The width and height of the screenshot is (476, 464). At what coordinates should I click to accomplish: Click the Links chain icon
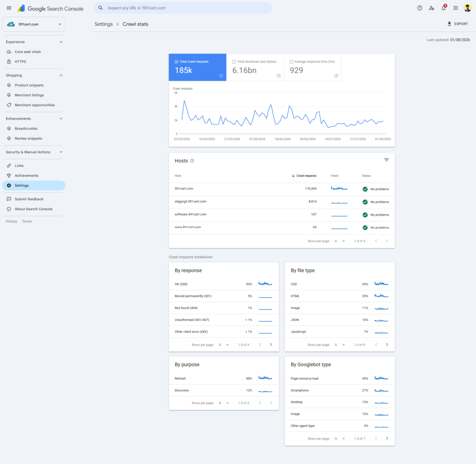pos(9,166)
